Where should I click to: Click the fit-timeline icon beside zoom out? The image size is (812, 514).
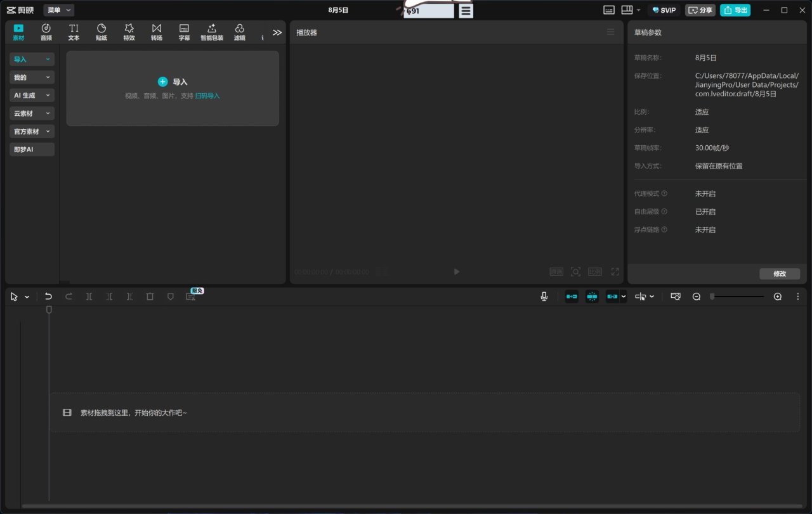(676, 296)
